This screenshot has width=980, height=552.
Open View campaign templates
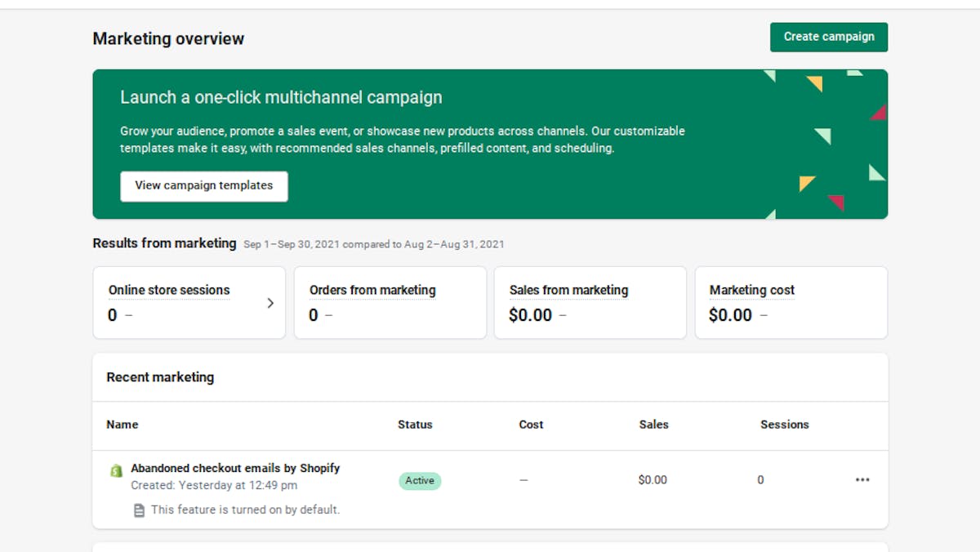coord(204,186)
